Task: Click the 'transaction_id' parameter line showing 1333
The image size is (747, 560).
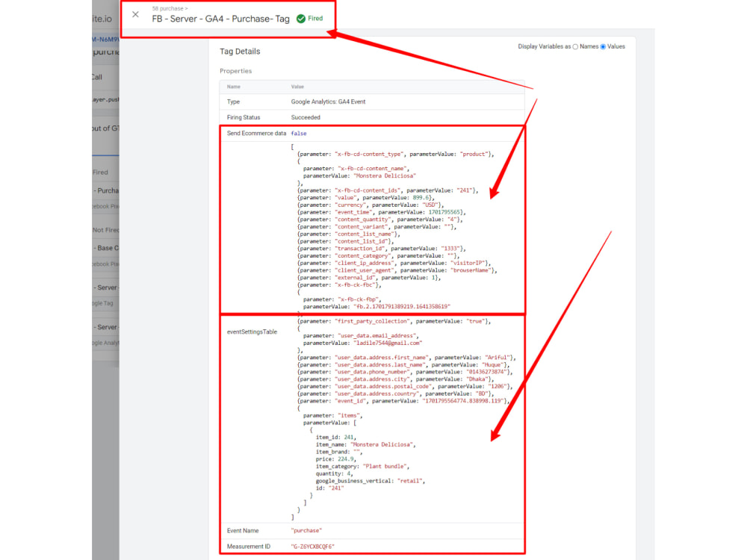Action: (x=381, y=249)
